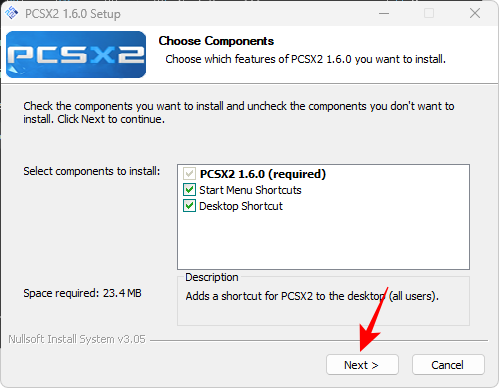Click the Nullsoft Install System v3.05 text
This screenshot has height=388, width=499.
pos(77,339)
